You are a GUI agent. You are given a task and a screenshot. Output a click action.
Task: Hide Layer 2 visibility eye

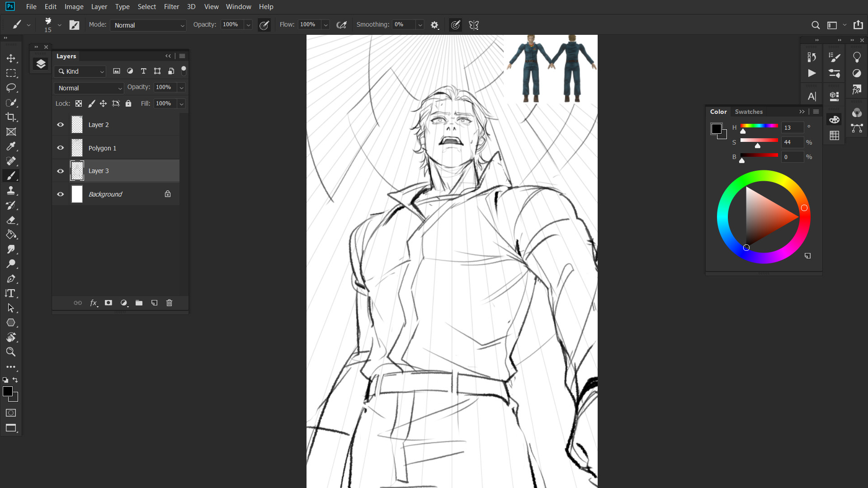pyautogui.click(x=60, y=125)
